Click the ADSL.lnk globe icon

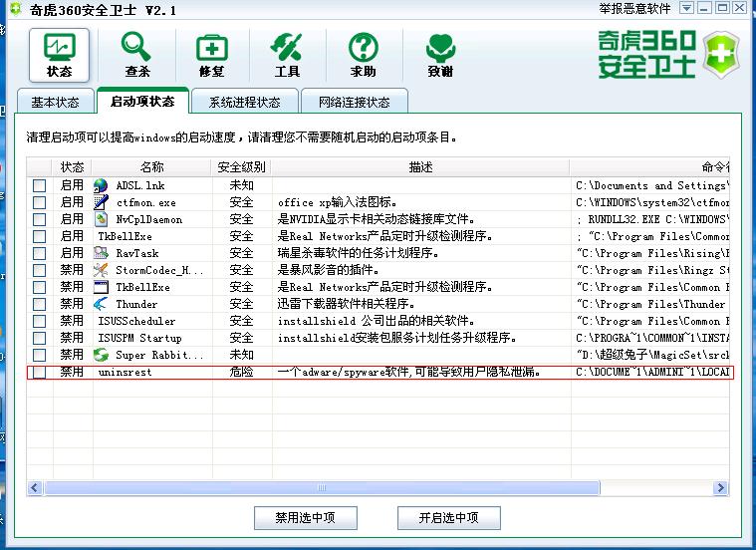[x=101, y=185]
